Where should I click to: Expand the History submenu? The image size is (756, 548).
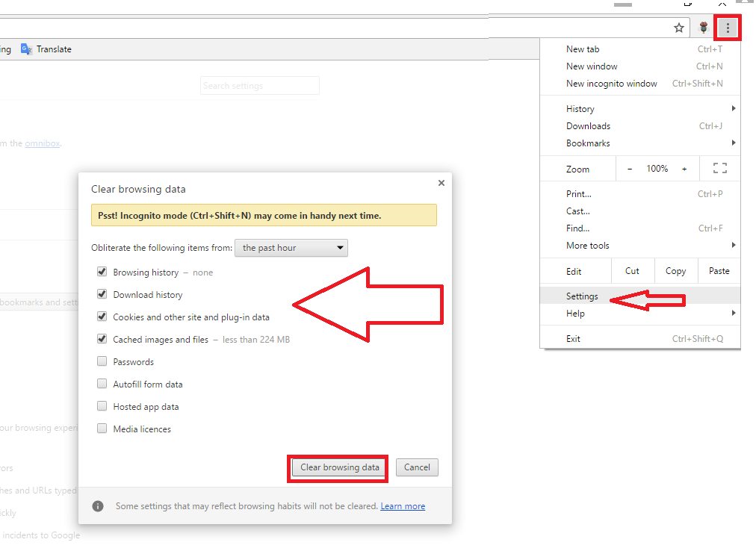point(580,108)
